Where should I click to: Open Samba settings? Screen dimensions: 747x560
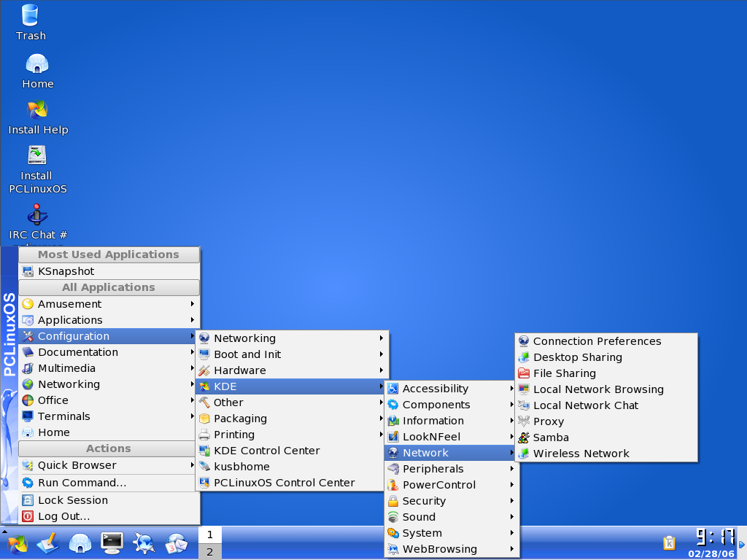606,437
